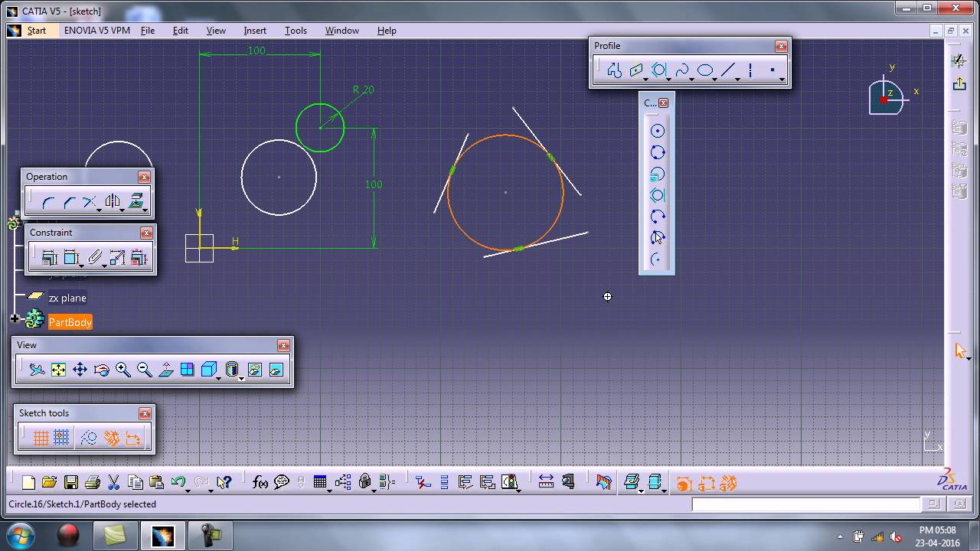This screenshot has width=980, height=551.
Task: Toggle Snap to Point in Sketch tools
Action: pos(62,438)
